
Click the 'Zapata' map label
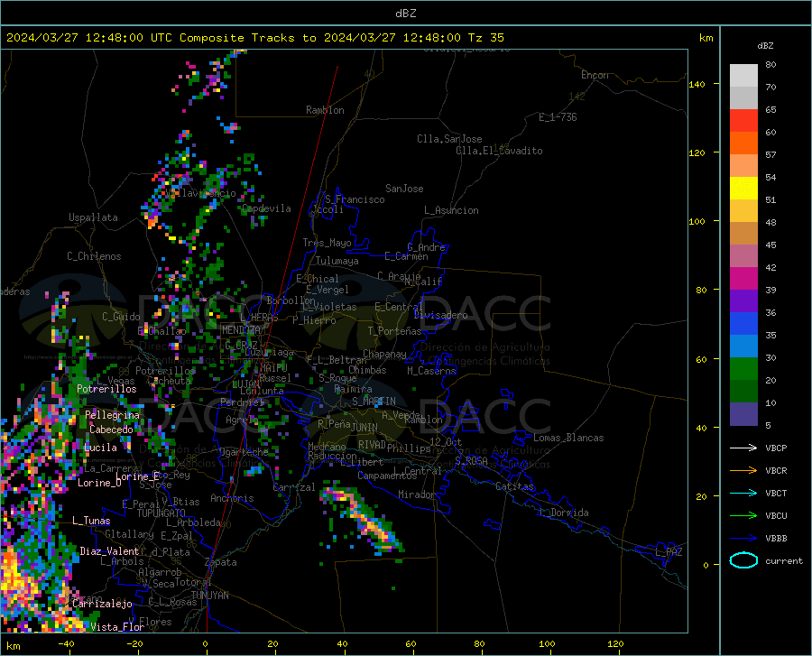point(221,562)
